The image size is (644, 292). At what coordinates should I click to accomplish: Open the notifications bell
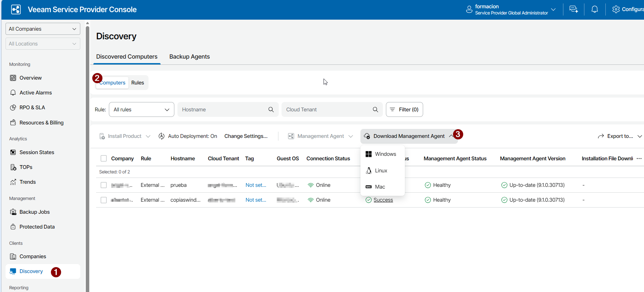click(x=595, y=10)
